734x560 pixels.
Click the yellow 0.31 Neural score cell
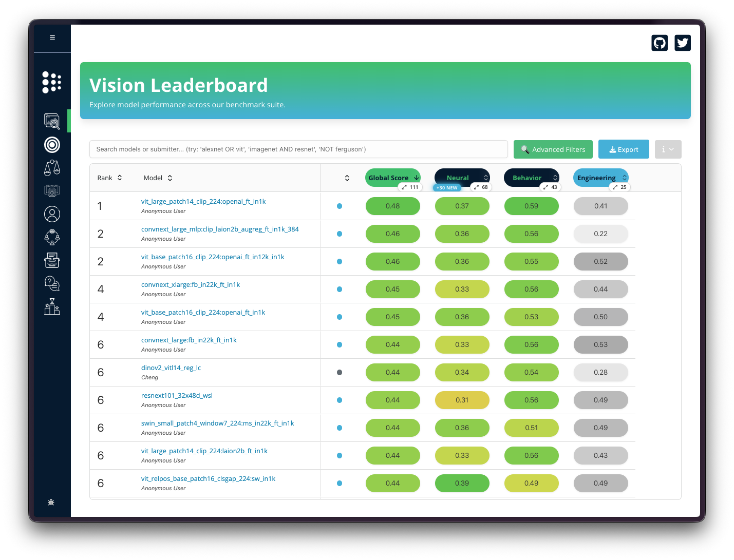[x=462, y=400]
